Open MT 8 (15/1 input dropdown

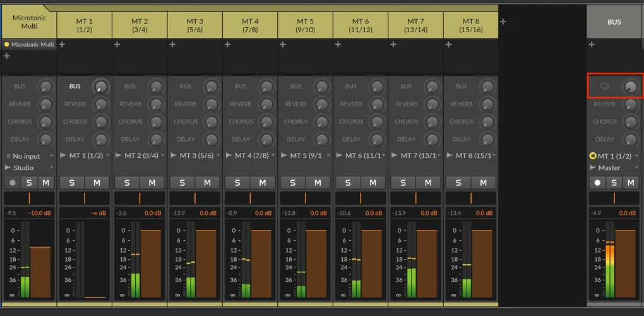pos(471,155)
